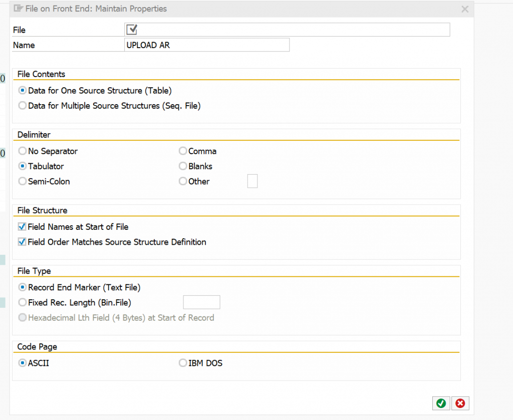Choose No Separator delimiter
The width and height of the screenshot is (513, 420).
pos(22,151)
